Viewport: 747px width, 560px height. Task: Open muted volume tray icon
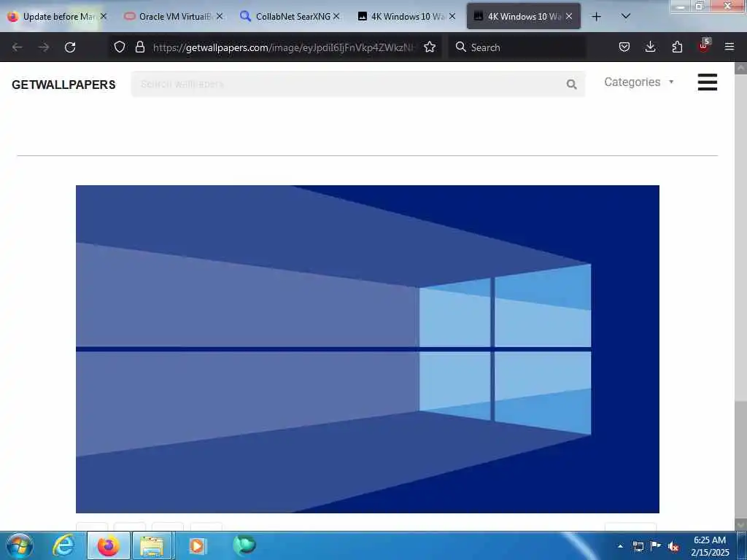click(x=673, y=547)
